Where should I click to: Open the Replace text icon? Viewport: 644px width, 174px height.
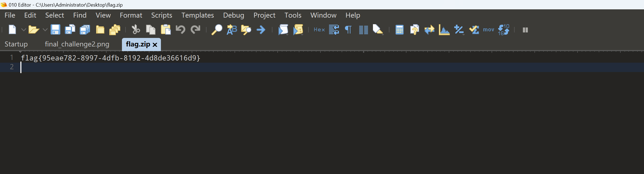[x=232, y=30]
